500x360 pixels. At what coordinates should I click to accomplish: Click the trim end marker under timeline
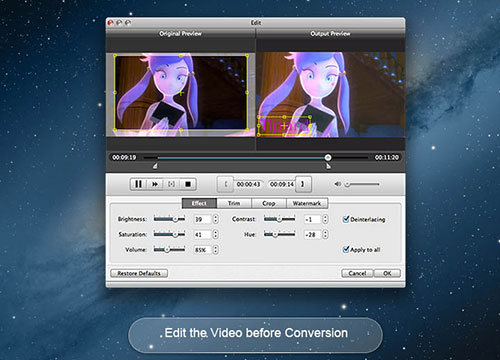[x=328, y=166]
